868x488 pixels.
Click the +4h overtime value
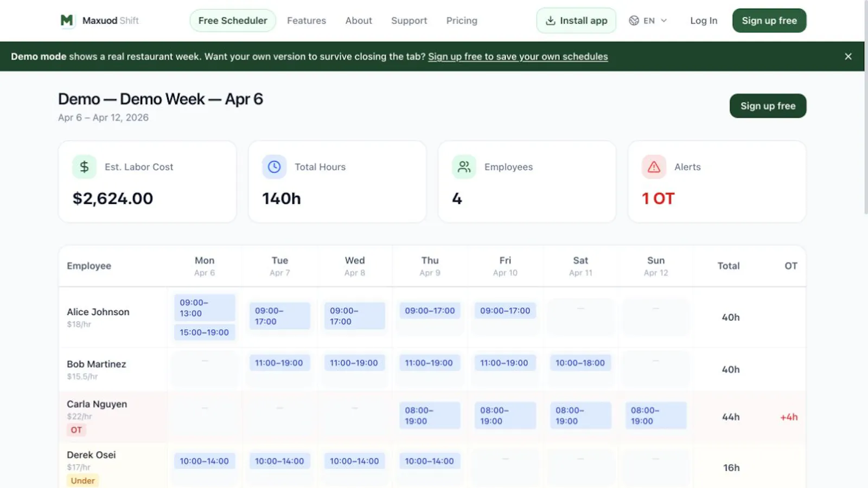point(789,417)
